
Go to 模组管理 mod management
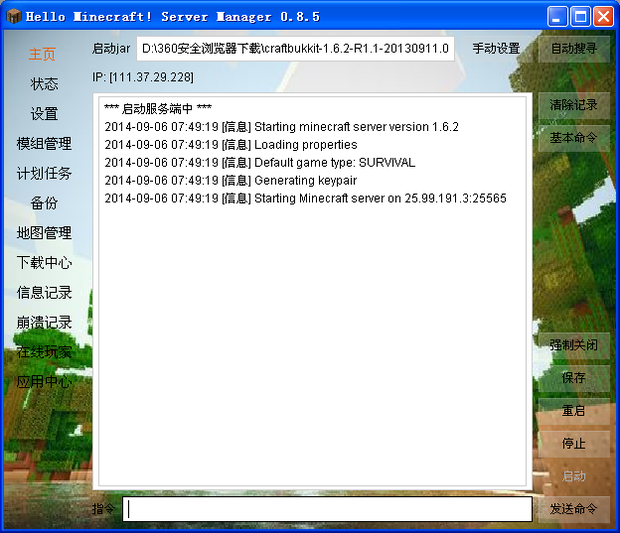[x=44, y=144]
